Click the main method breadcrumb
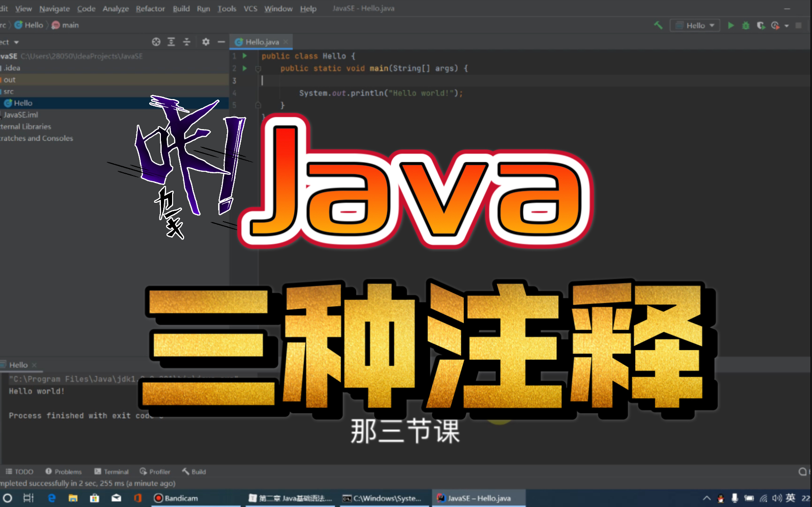812x507 pixels. [65, 25]
